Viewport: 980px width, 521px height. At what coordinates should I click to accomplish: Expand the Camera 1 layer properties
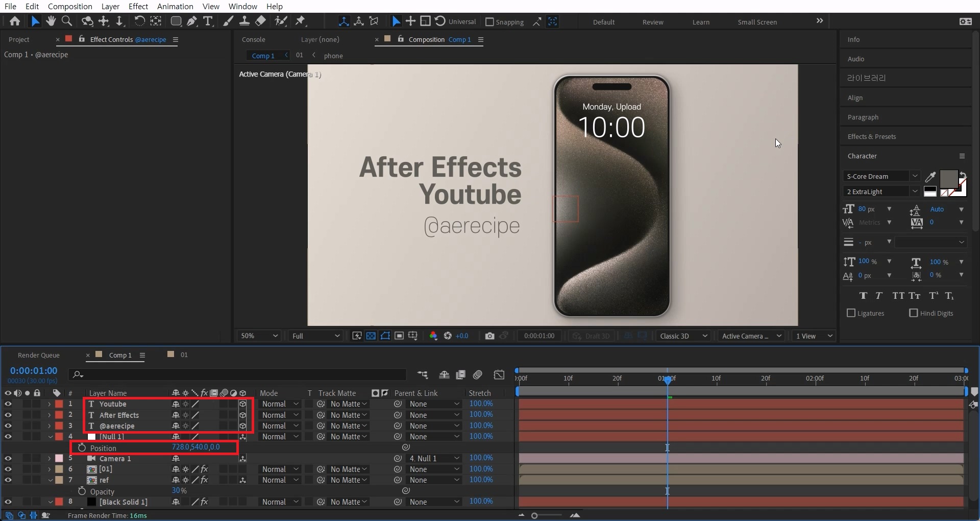click(x=49, y=459)
